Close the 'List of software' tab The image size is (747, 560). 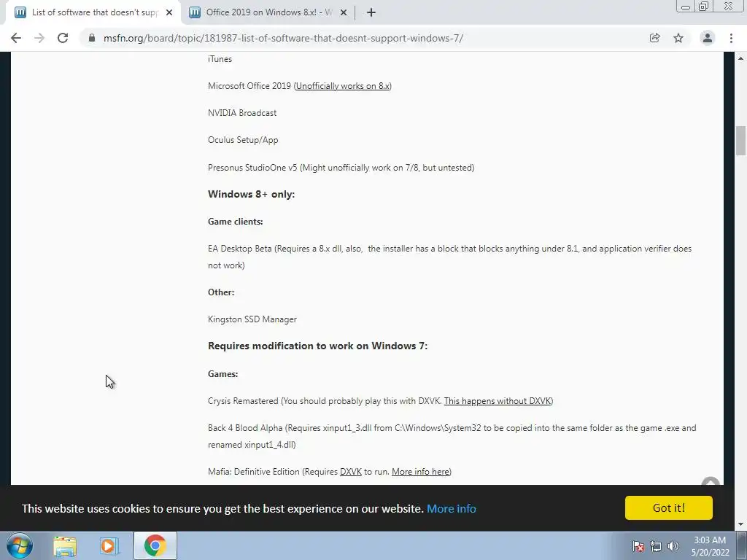pos(169,12)
